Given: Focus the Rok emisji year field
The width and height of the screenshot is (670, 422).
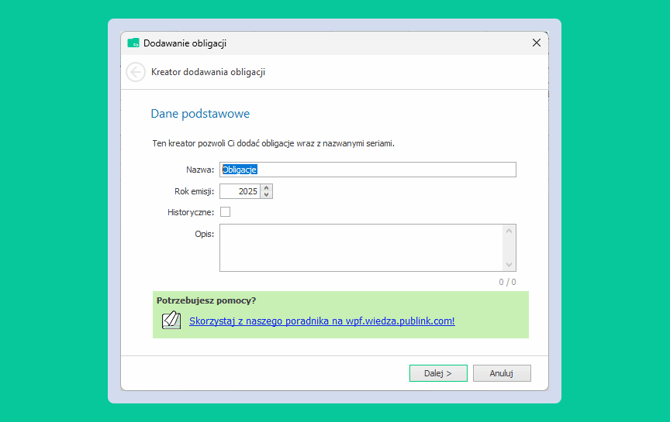Looking at the screenshot, I should coord(240,191).
